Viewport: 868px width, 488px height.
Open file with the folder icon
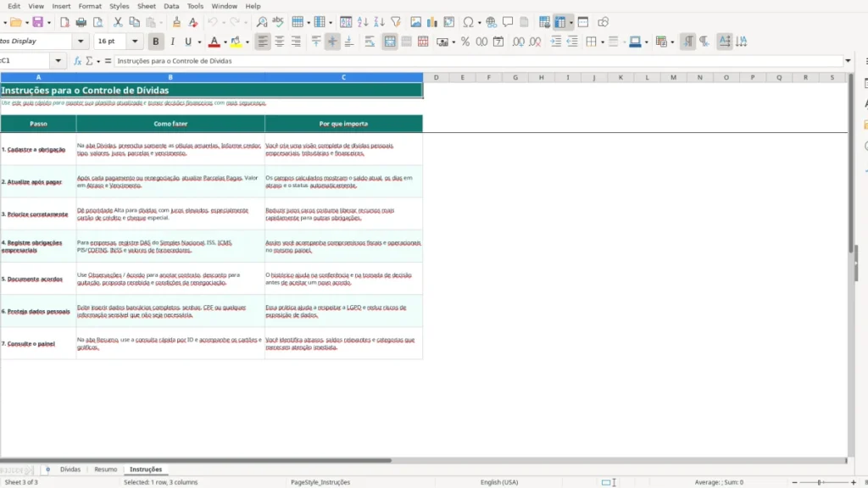click(15, 22)
